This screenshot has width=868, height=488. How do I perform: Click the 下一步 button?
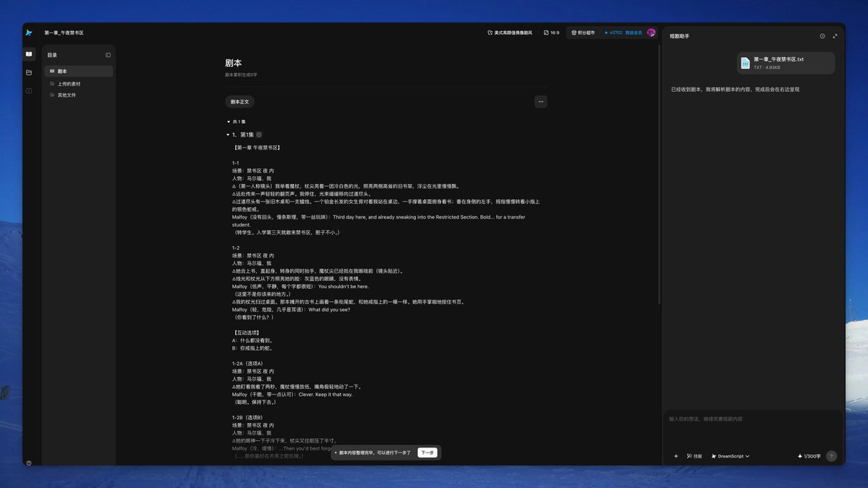tap(427, 453)
